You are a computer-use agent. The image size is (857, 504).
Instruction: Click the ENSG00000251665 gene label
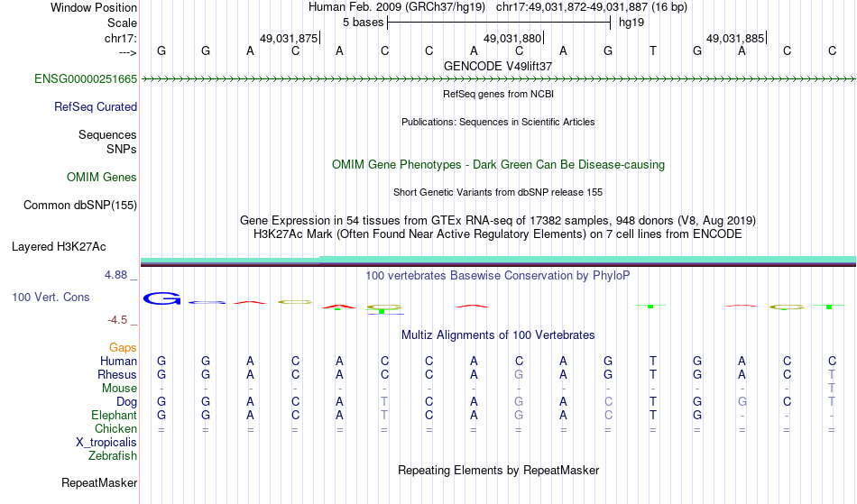(86, 79)
